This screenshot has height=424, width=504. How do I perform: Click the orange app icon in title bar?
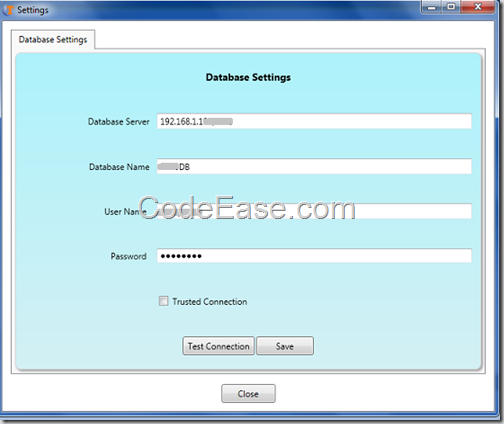(x=8, y=10)
